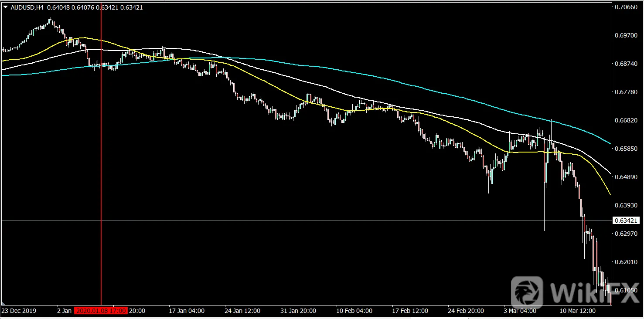Click the 17 Feb 12:00 date label
The image size is (644, 319).
pos(410,311)
